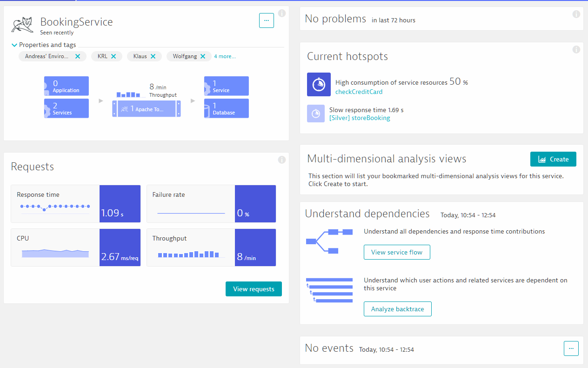Click the 8 /min throughput value in Requests
This screenshot has width=588, height=368.
(246, 257)
